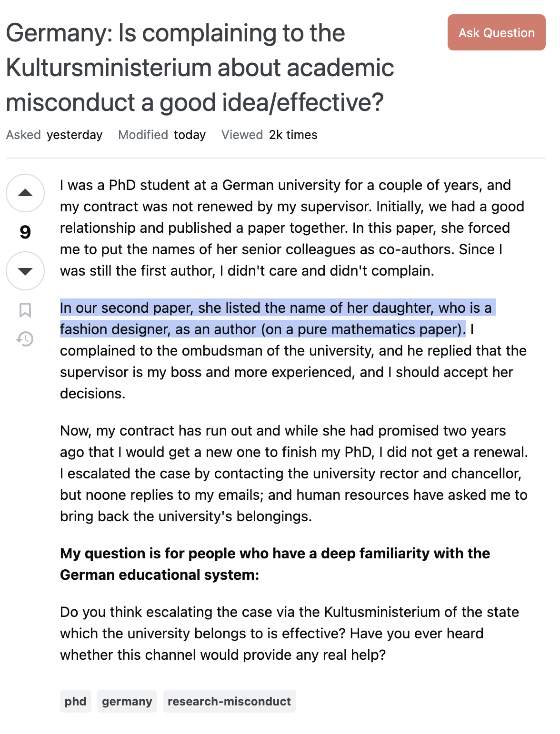Show the post activity history clock icon

click(25, 339)
